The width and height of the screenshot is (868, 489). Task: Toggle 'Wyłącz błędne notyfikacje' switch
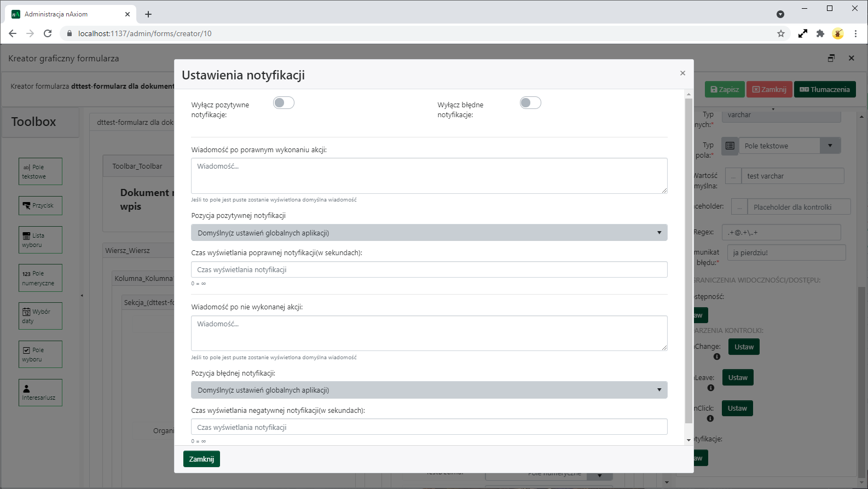(530, 103)
